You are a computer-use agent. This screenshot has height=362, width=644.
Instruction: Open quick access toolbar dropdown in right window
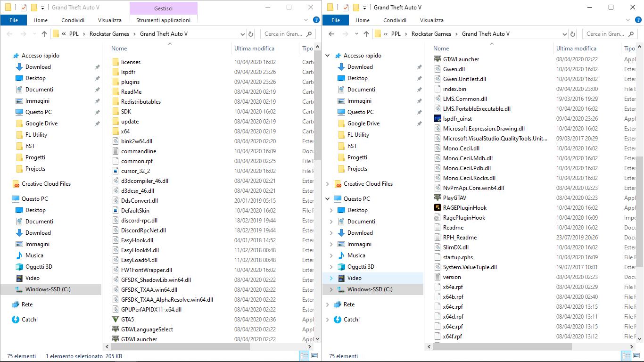point(364,8)
